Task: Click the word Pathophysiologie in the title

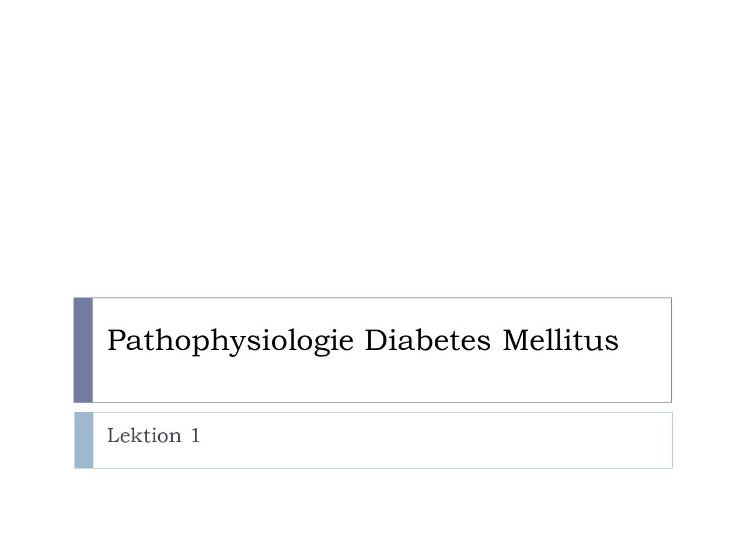Action: pos(231,341)
